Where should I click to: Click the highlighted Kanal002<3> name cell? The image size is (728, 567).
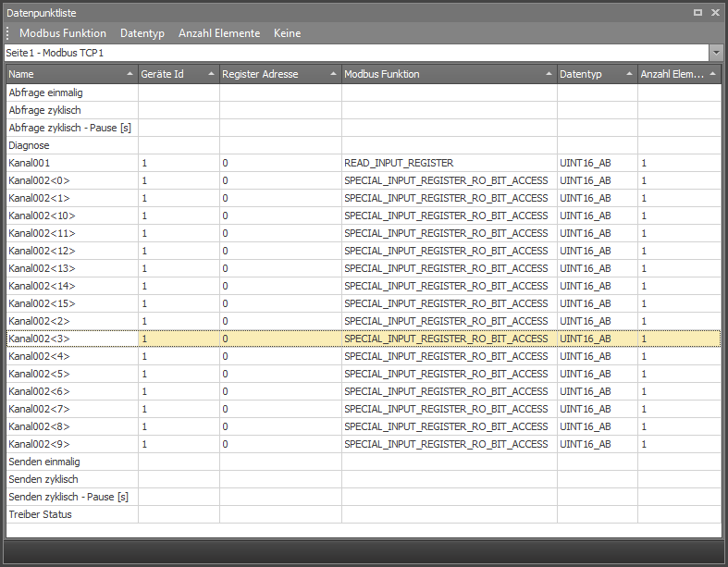[x=72, y=339]
